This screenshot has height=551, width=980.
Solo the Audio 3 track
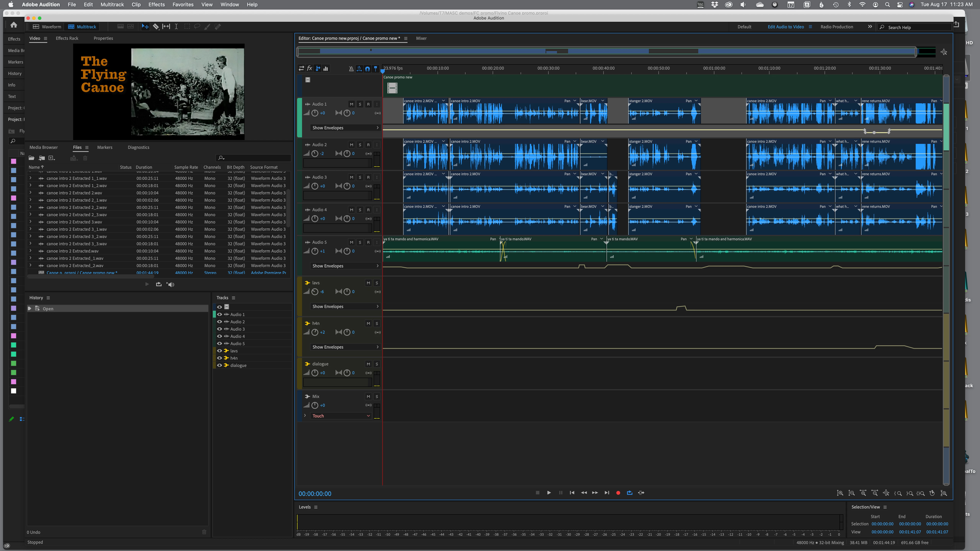pos(360,177)
